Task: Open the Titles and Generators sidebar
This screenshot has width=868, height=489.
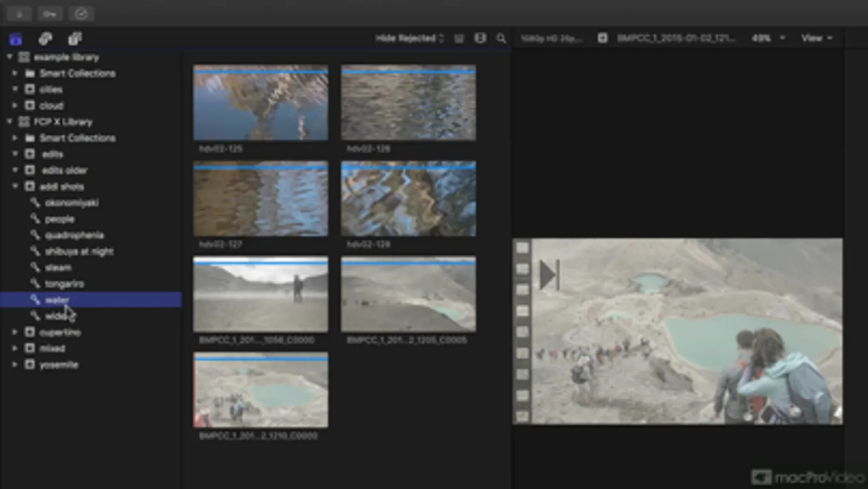Action: point(75,39)
